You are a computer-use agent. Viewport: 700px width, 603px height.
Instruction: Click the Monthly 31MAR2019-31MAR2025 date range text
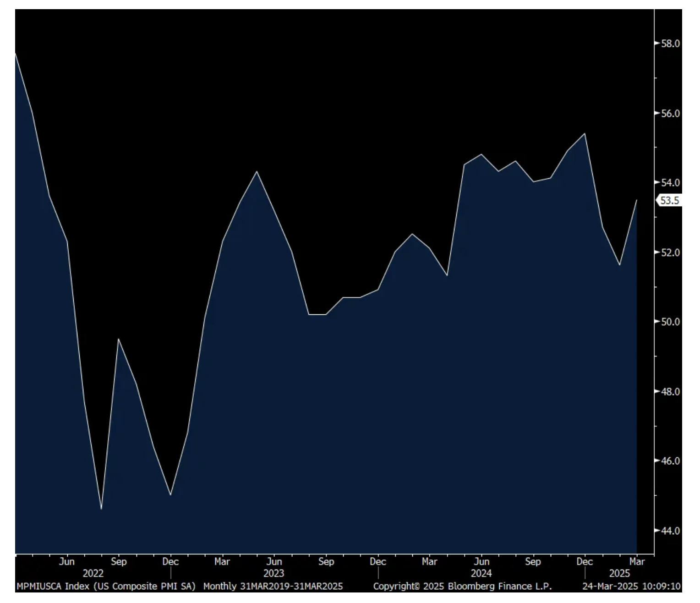coord(273,587)
